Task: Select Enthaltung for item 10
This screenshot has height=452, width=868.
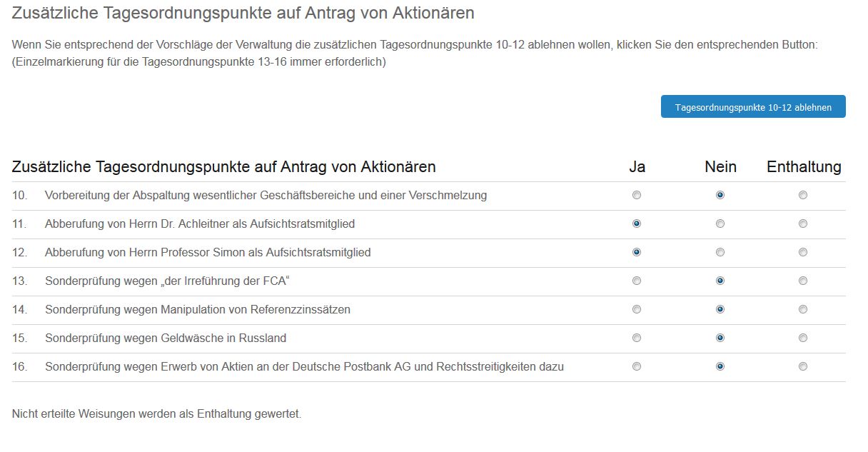Action: tap(802, 194)
